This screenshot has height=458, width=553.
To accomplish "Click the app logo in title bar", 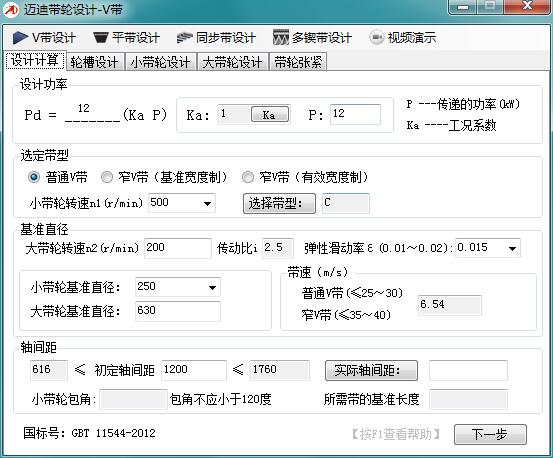I will click(x=11, y=10).
